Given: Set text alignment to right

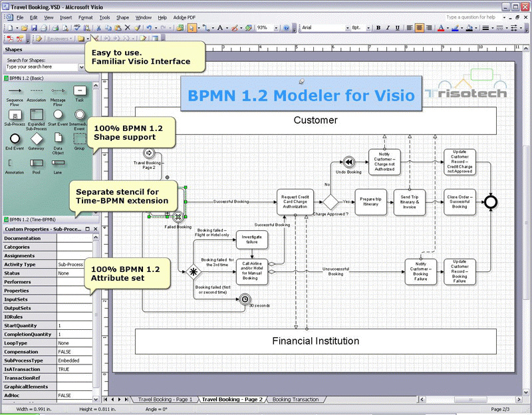Looking at the screenshot, I should click(429, 28).
